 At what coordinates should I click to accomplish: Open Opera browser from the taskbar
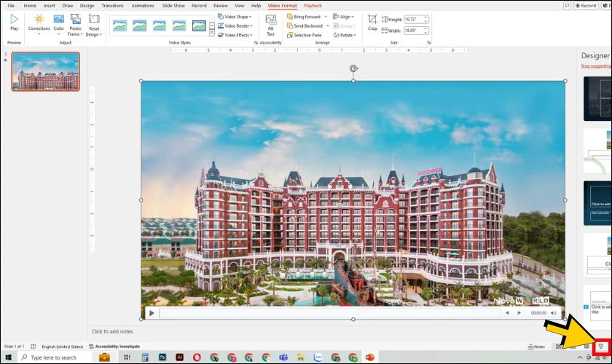[x=197, y=357]
